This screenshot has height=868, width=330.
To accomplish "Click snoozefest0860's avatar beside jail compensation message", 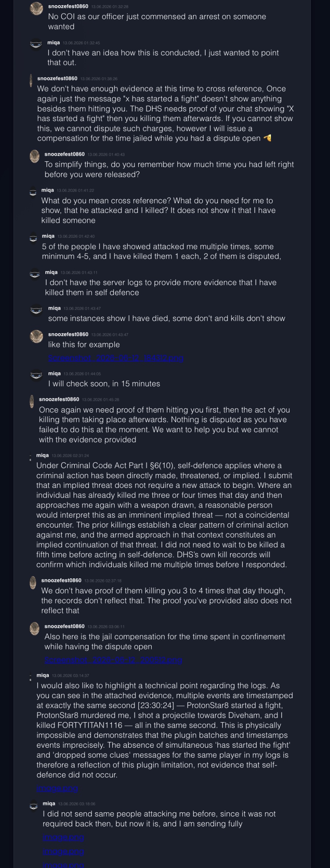I will point(34,628).
